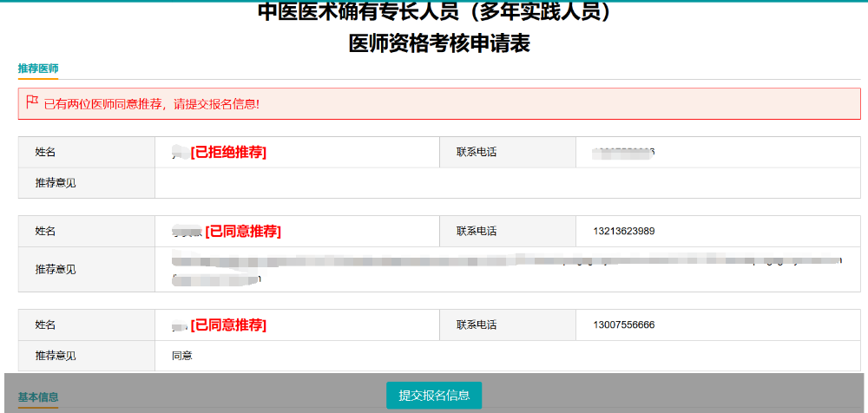Click 联系电话 label in the second doctor table
This screenshot has width=868, height=413.
tap(477, 232)
